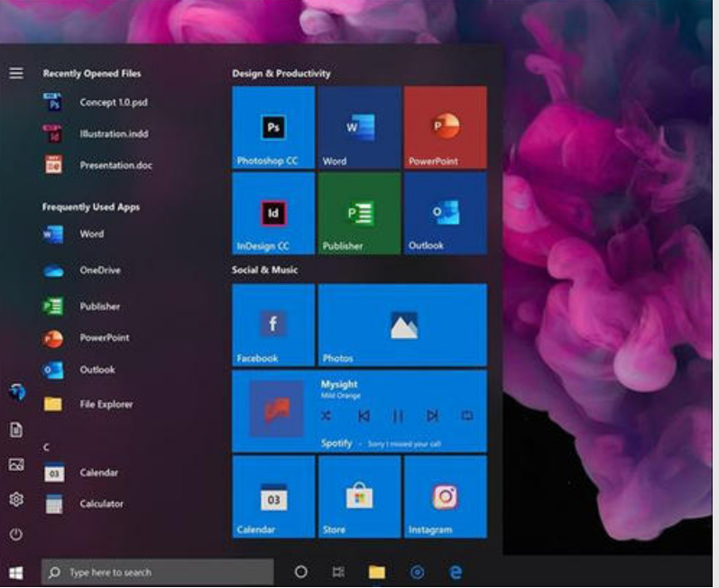Open the Photoshop CC tile
The image size is (719, 588).
[273, 127]
